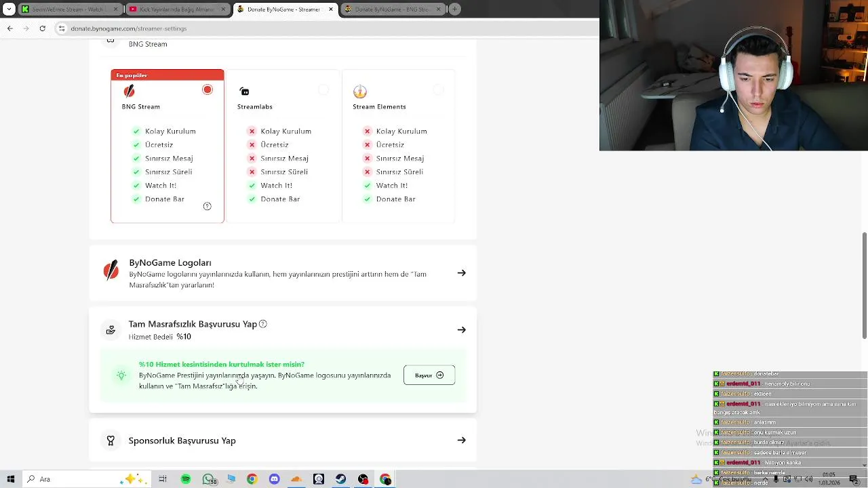The height and width of the screenshot is (488, 868).
Task: Click the Sponsorluk Başvurusu Yap heading
Action: (x=182, y=441)
